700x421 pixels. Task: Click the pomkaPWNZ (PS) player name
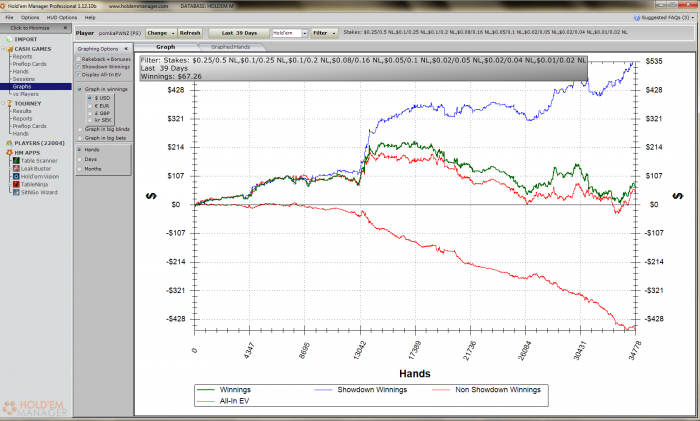pyautogui.click(x=120, y=33)
